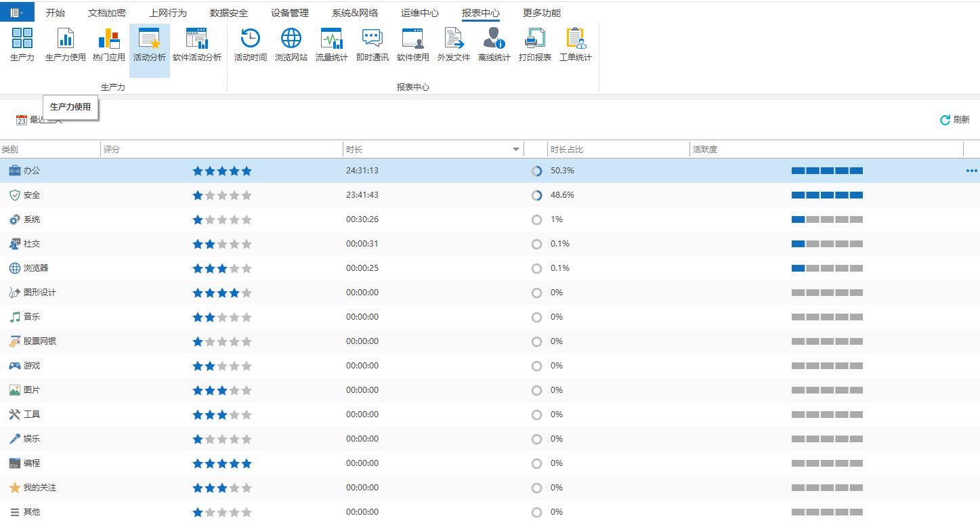Click the 工具 wrench category icon
The image size is (980, 529).
click(15, 415)
